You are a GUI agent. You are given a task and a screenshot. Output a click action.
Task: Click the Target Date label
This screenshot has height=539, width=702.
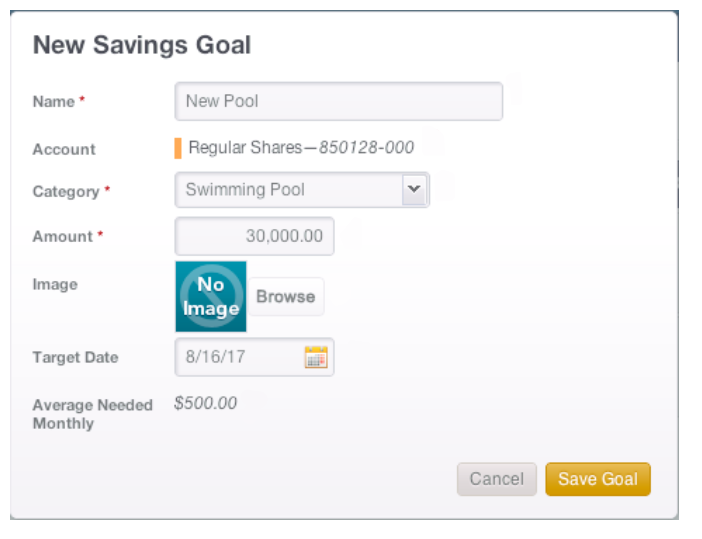click(x=76, y=357)
